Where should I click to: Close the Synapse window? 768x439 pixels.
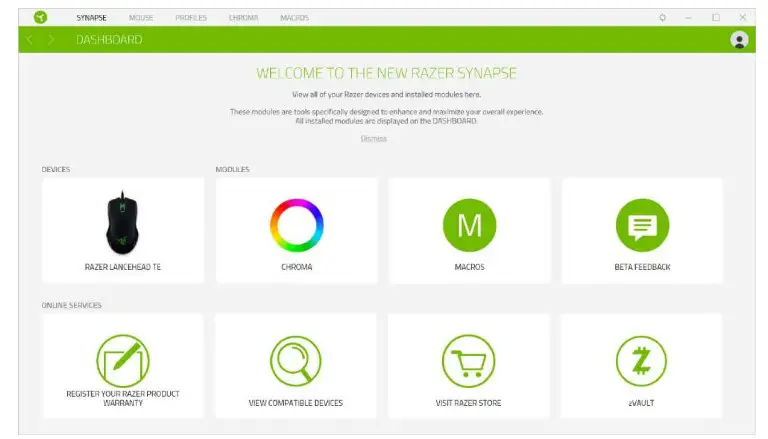coord(743,17)
